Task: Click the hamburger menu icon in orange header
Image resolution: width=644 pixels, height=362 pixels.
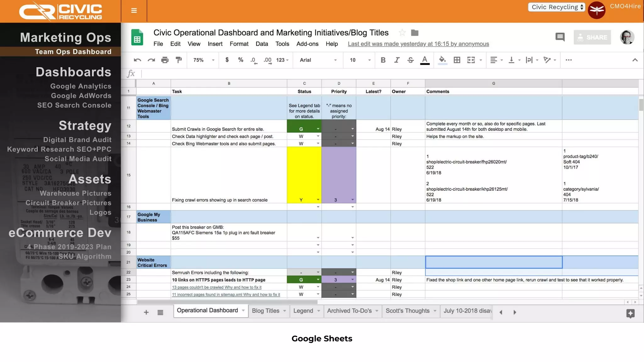Action: (x=134, y=11)
